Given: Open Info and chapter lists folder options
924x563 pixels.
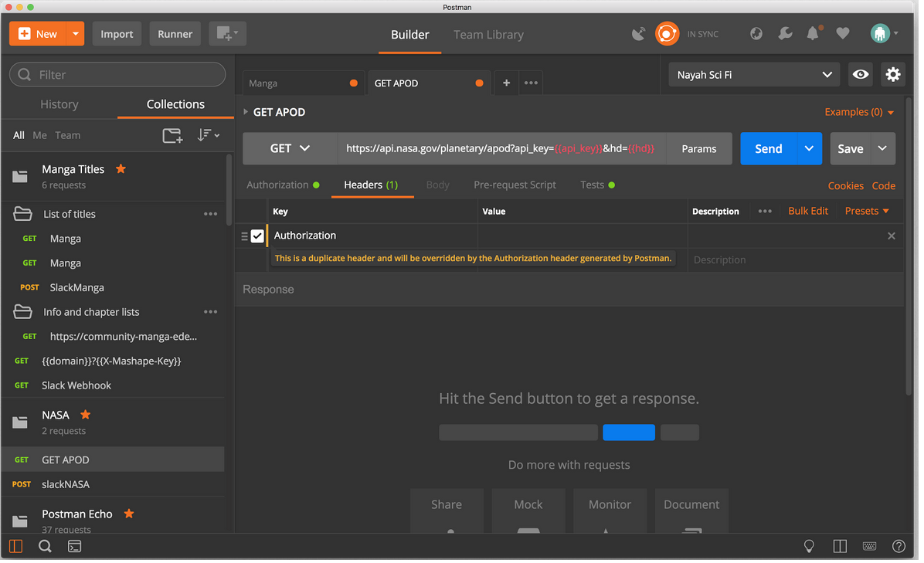Looking at the screenshot, I should click(210, 312).
